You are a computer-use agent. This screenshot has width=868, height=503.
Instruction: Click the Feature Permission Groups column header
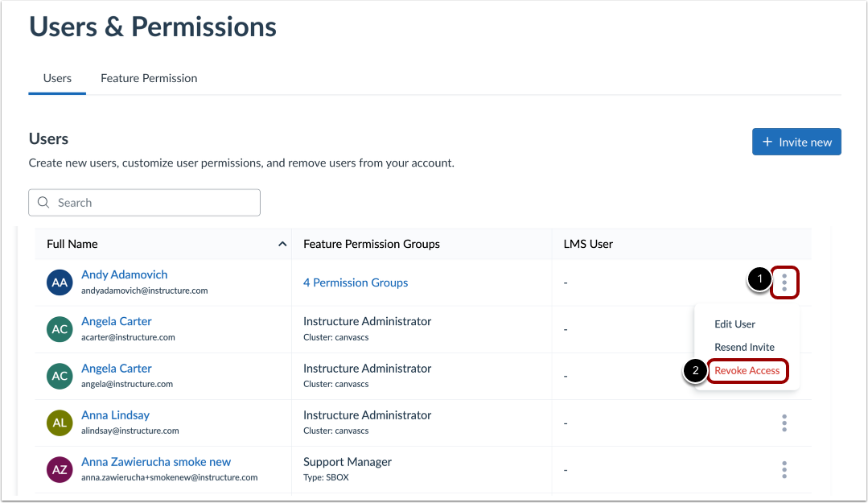372,244
